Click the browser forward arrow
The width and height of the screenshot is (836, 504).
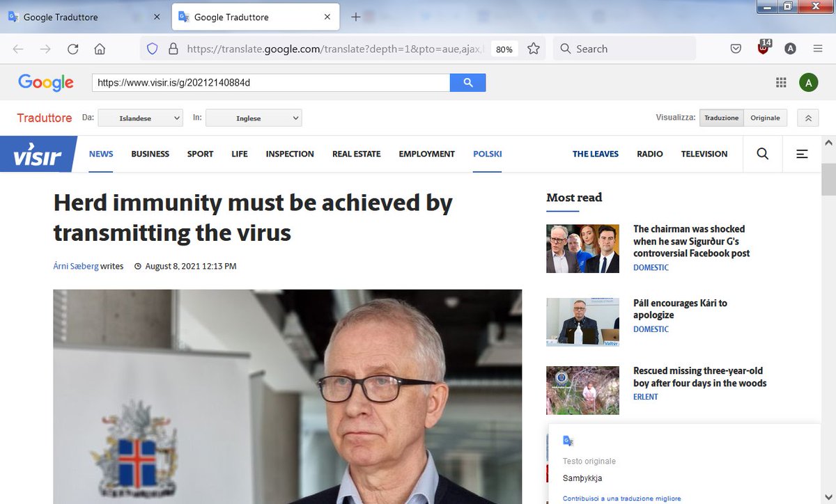(45, 49)
